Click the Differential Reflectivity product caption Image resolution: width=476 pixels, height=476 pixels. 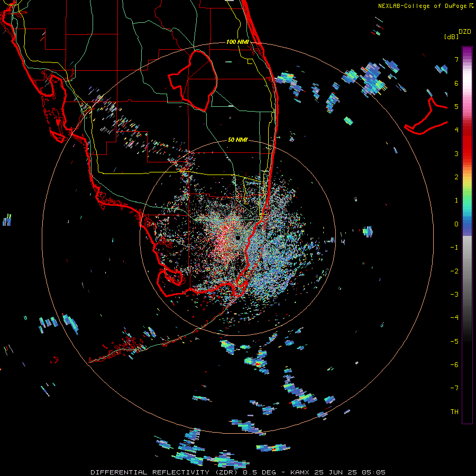click(238, 472)
